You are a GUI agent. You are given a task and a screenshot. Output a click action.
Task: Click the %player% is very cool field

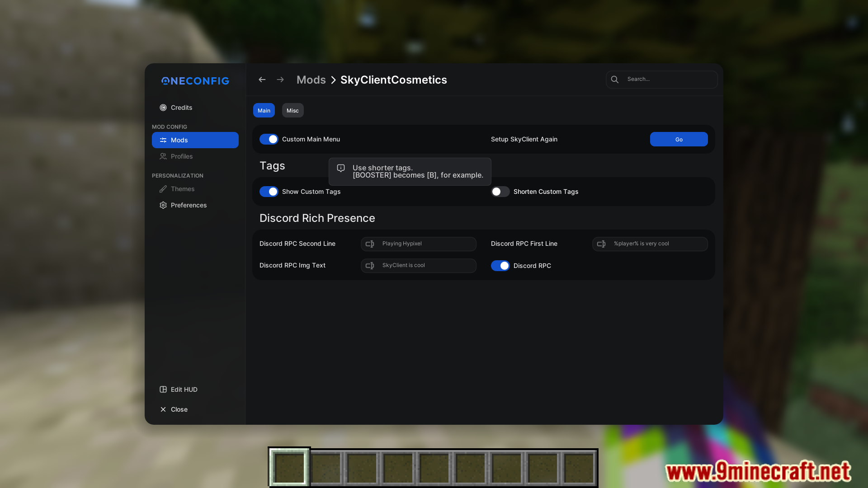(650, 244)
